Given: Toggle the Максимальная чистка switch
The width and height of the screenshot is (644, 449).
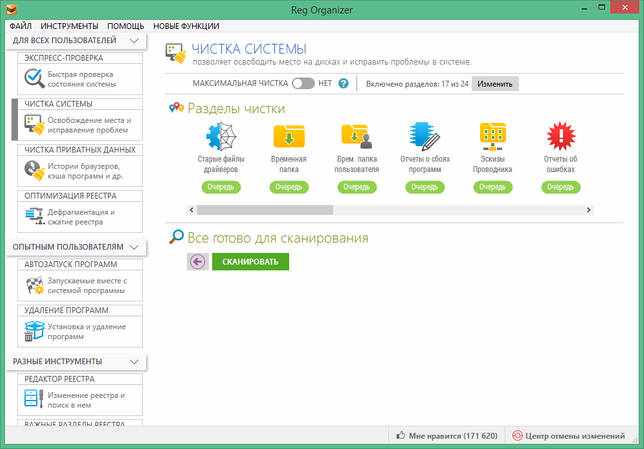Looking at the screenshot, I should 303,83.
